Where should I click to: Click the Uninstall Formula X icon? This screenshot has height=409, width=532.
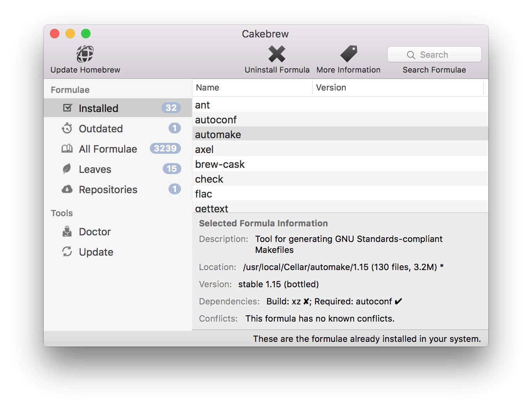277,54
